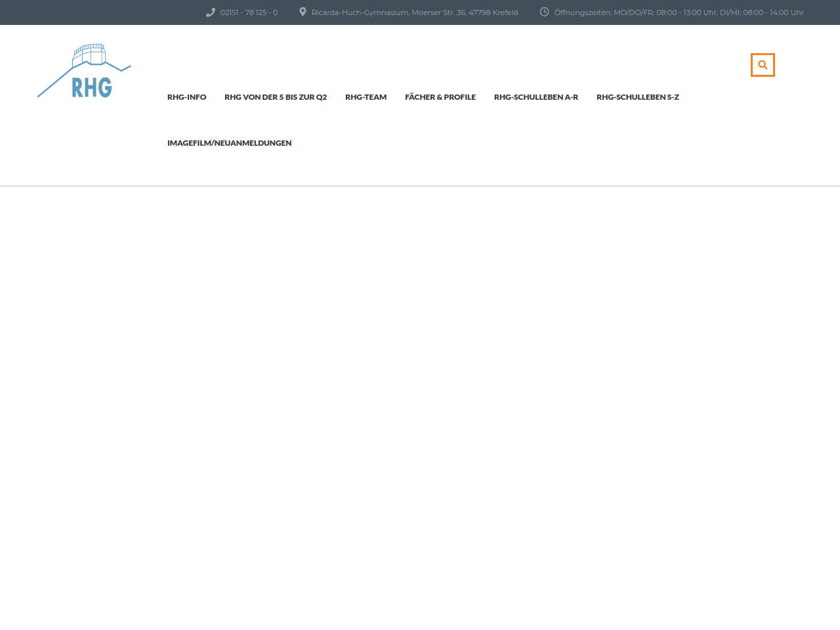
Task: Expand the RHG-SCHULLEBEN S-Z menu
Action: tap(637, 97)
